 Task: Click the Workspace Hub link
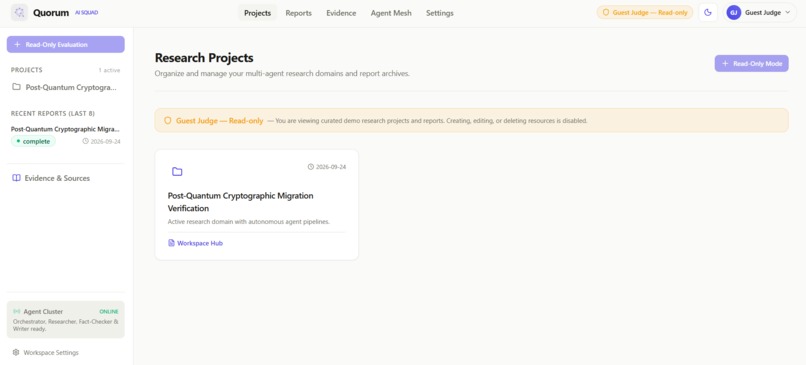pos(200,243)
